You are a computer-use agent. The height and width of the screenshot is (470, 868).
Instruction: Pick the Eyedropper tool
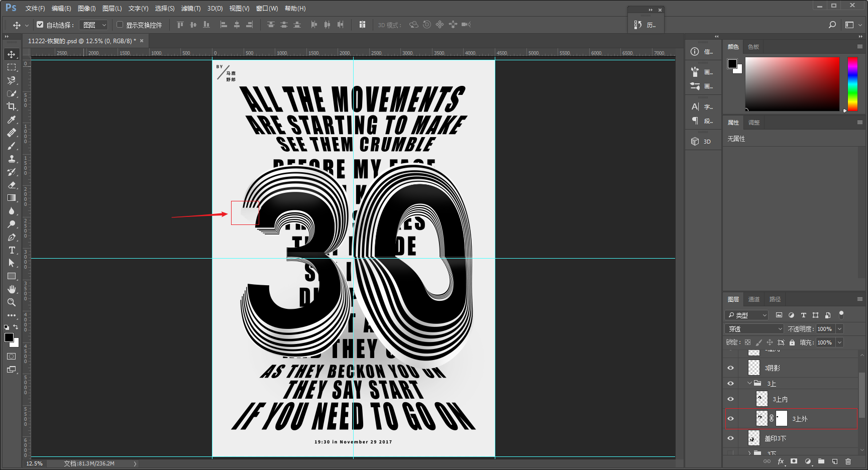coord(11,120)
